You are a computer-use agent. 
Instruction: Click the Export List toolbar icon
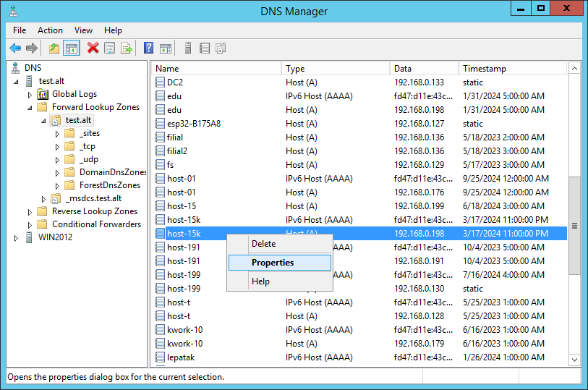[127, 48]
